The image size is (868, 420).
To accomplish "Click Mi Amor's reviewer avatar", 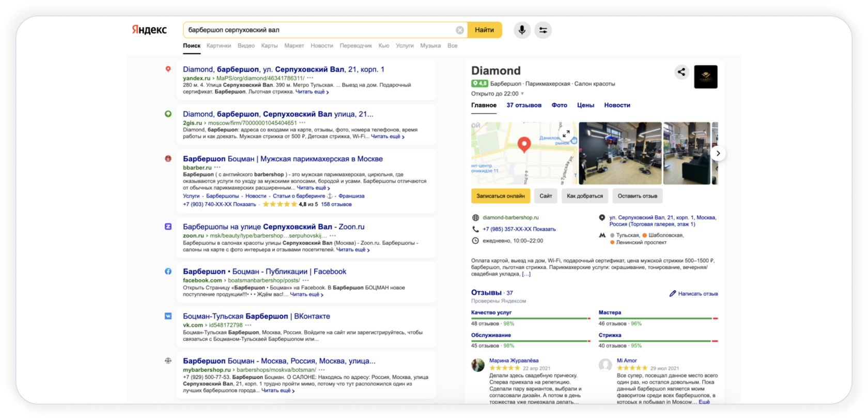I will tap(605, 365).
